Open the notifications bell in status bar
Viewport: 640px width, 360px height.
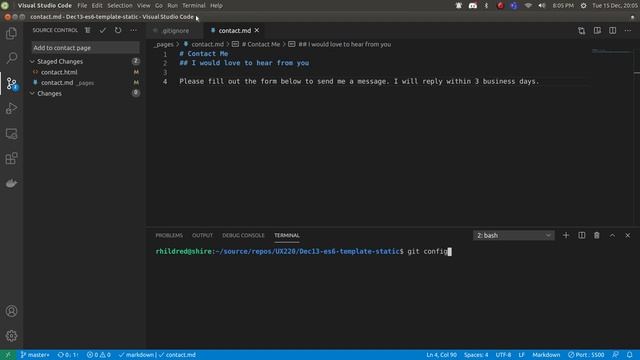click(630, 355)
